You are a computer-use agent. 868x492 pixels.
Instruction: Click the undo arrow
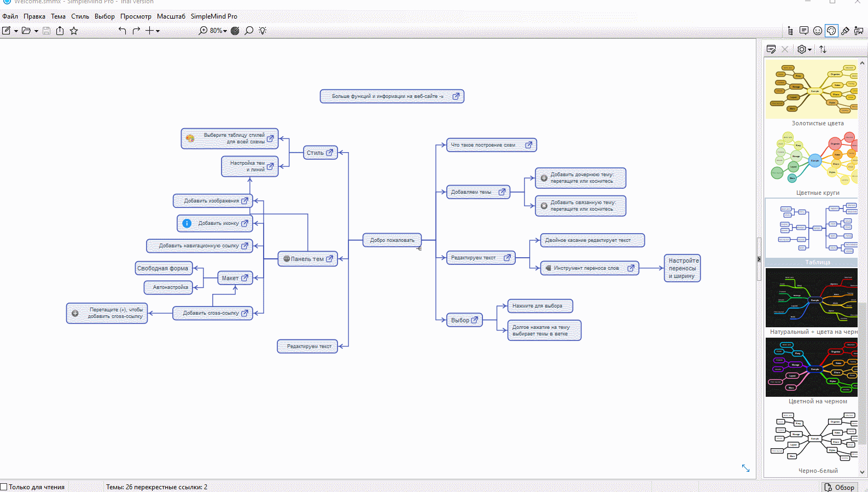[x=122, y=31]
